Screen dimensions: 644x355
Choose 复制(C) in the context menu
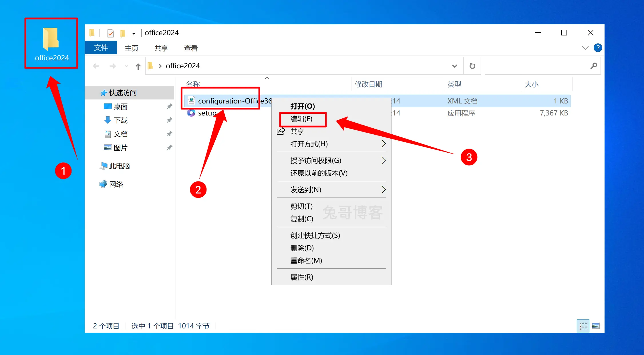click(331, 219)
